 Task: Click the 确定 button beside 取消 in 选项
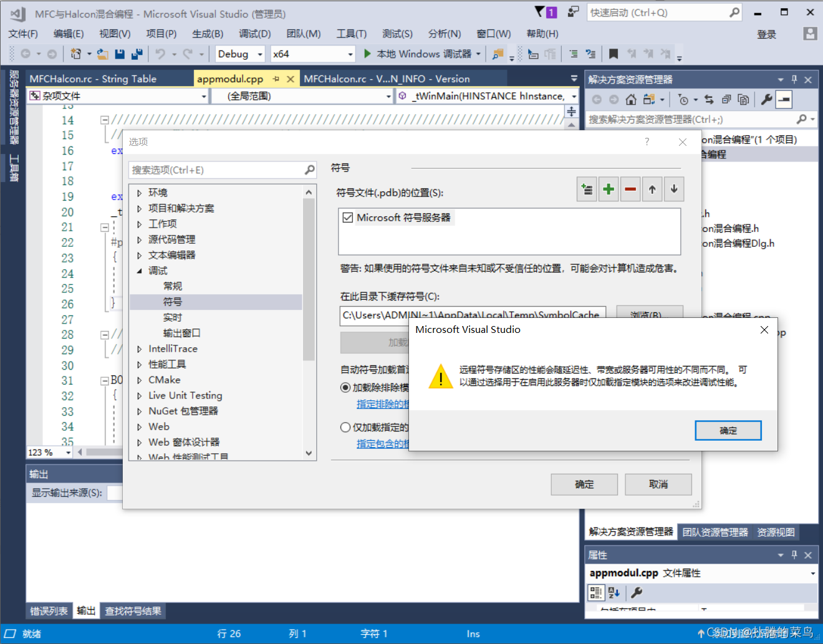[x=584, y=484]
